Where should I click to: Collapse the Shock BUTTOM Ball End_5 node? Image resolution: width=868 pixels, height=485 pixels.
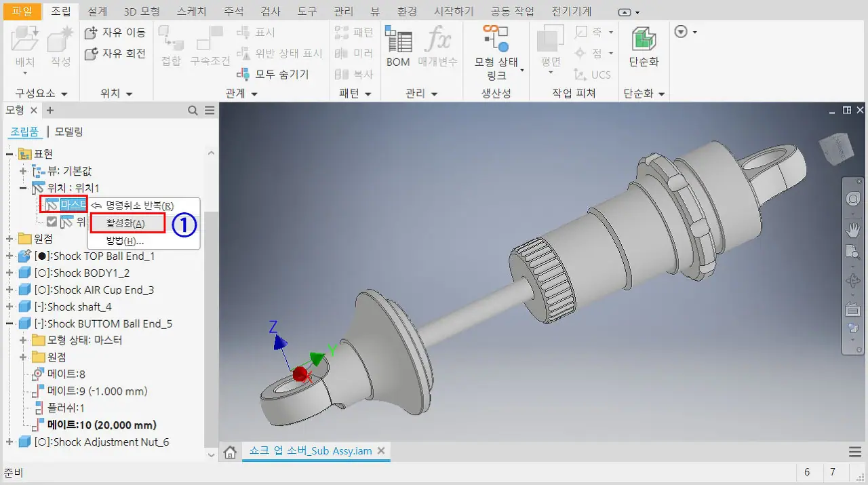click(9, 324)
